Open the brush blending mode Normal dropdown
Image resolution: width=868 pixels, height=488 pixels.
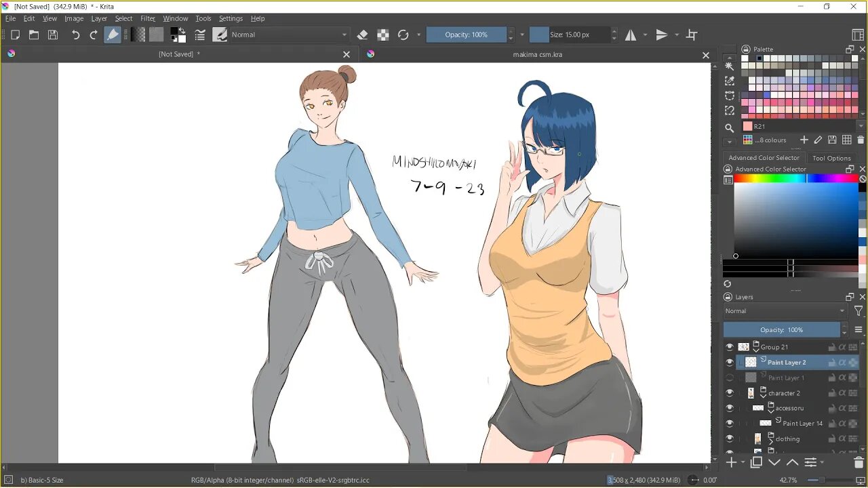pos(290,35)
